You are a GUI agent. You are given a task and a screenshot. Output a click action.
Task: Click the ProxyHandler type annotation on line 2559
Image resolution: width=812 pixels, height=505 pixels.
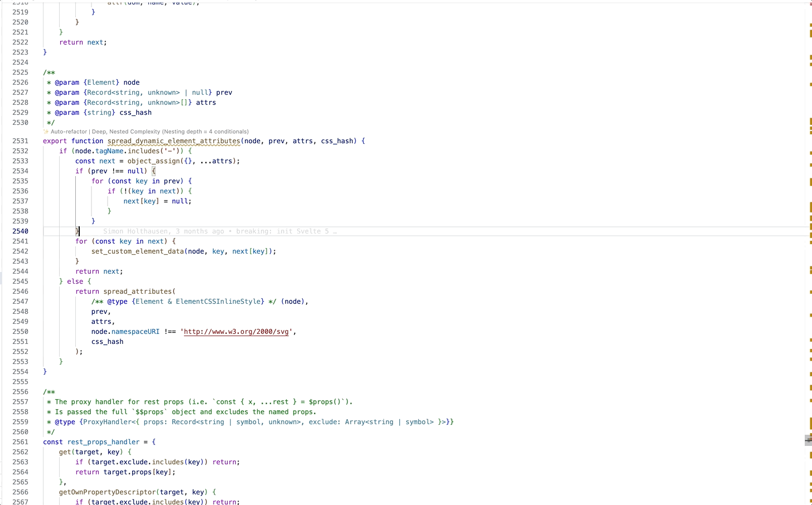point(106,422)
